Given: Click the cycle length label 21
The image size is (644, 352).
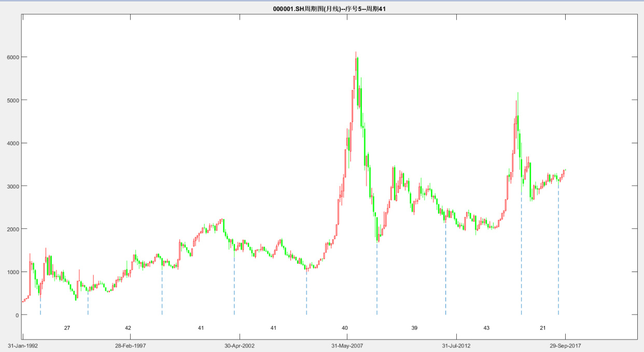Looking at the screenshot, I should tap(543, 328).
